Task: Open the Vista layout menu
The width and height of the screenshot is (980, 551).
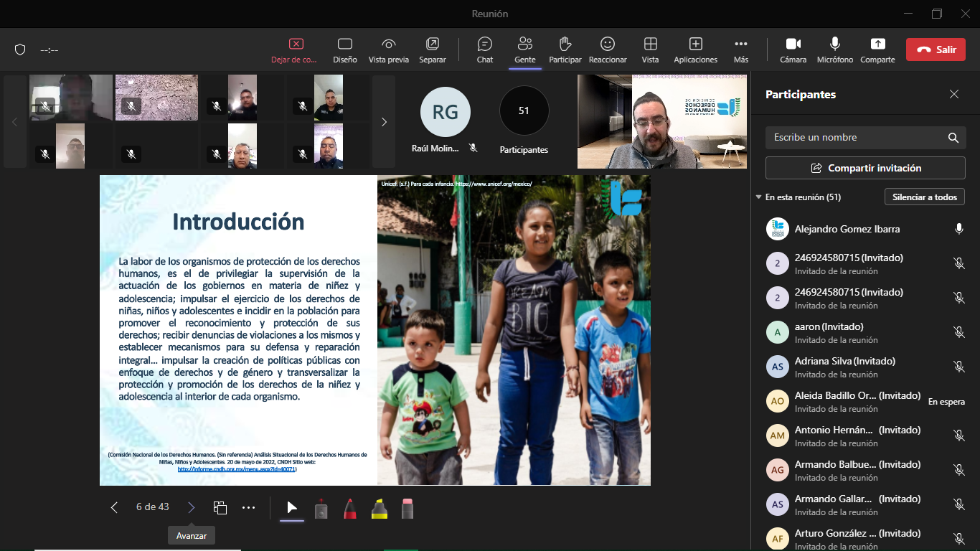Action: point(650,50)
